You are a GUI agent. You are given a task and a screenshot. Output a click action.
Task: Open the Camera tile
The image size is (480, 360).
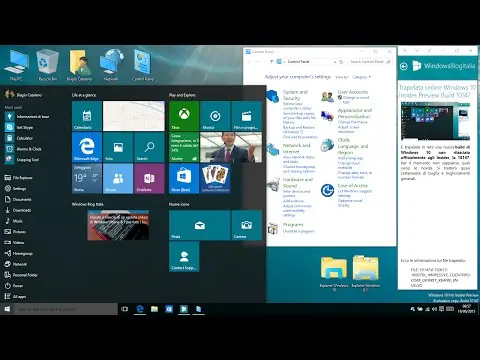[x=247, y=225]
